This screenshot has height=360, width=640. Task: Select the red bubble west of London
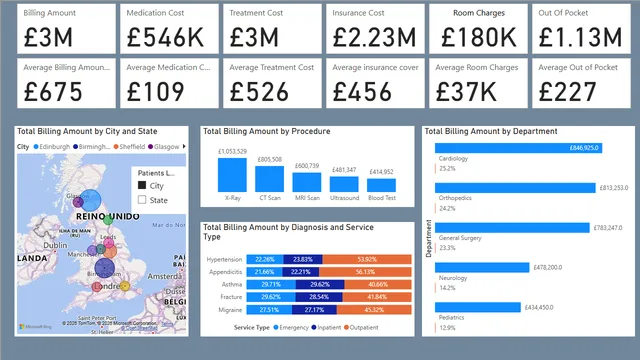coord(97,287)
